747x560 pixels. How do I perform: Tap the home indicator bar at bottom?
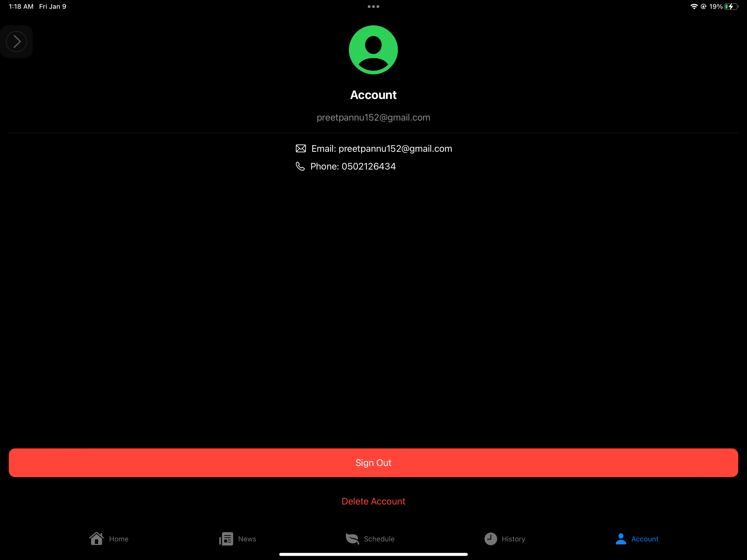coord(373,554)
